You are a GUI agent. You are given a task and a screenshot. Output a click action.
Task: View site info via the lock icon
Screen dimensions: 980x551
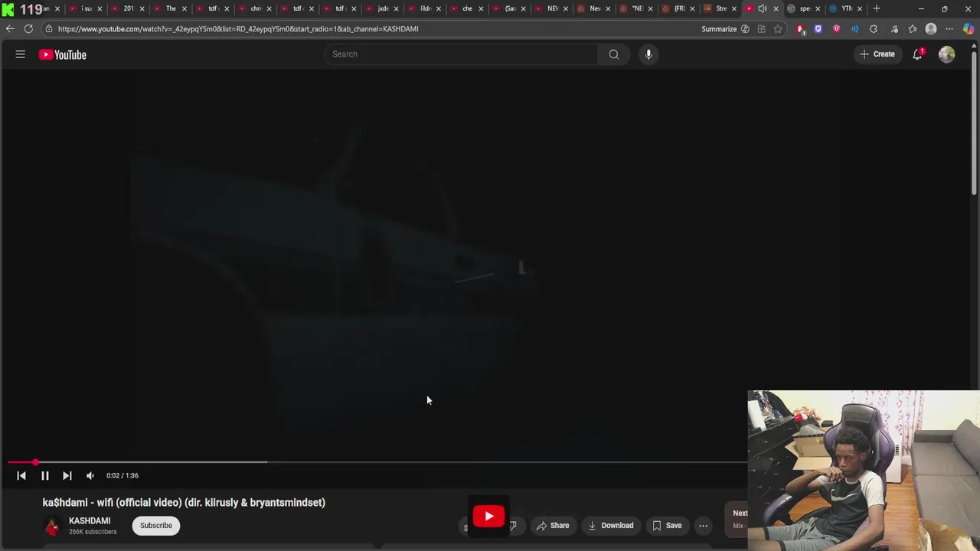tap(48, 29)
